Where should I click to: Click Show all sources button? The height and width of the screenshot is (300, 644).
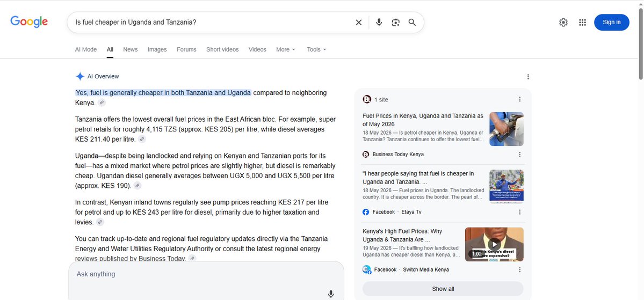coord(443,289)
